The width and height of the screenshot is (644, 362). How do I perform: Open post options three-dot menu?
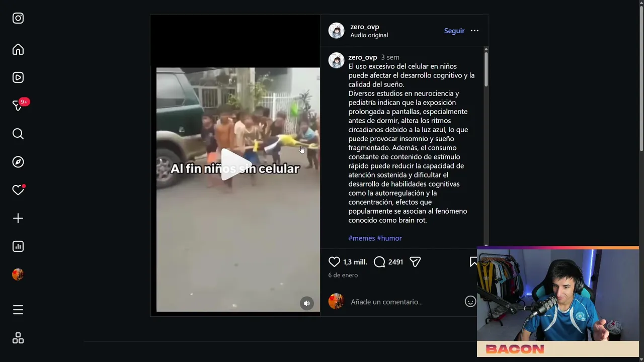[x=474, y=31]
